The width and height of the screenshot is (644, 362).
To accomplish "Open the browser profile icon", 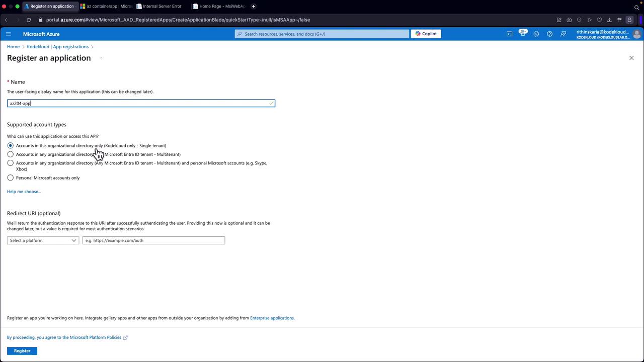I will click(x=629, y=20).
